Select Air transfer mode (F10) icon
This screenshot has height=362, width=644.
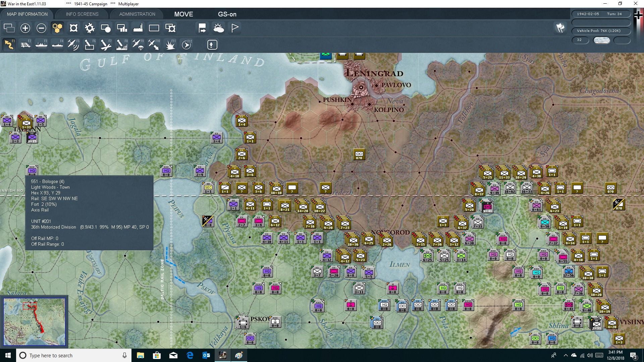click(x=154, y=45)
